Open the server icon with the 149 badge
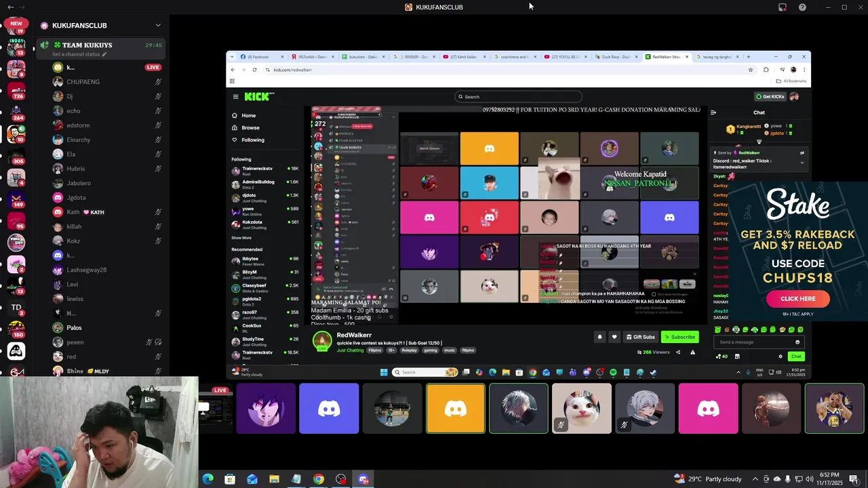868x488 pixels. pyautogui.click(x=16, y=199)
